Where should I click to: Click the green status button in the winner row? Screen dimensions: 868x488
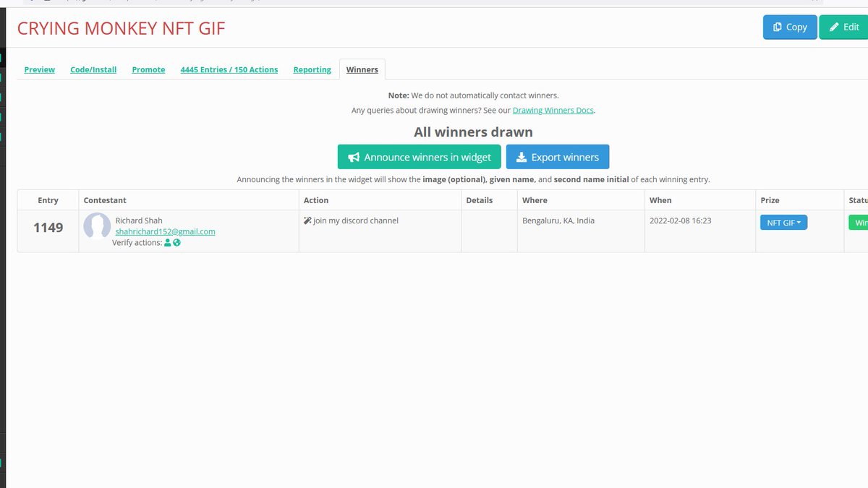[x=858, y=223]
